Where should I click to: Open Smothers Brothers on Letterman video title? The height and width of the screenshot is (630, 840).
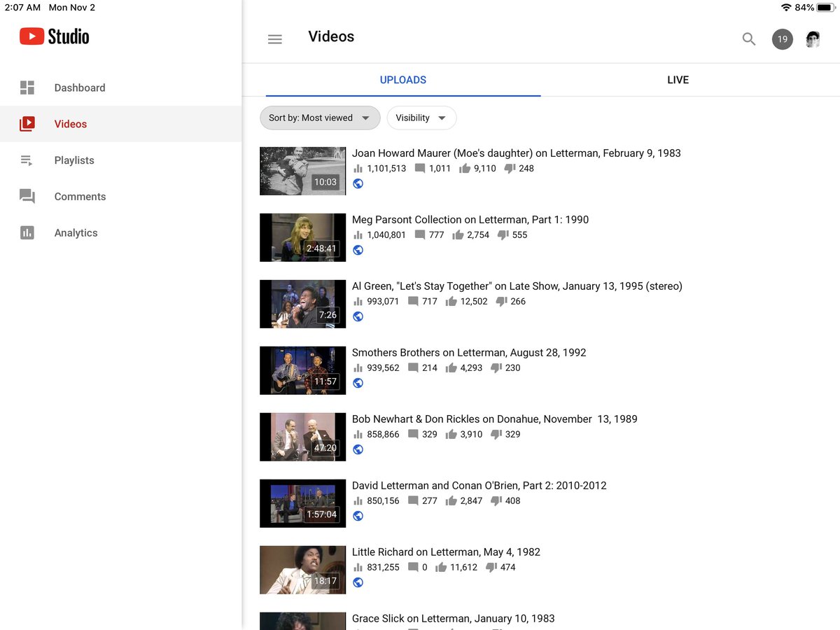469,353
